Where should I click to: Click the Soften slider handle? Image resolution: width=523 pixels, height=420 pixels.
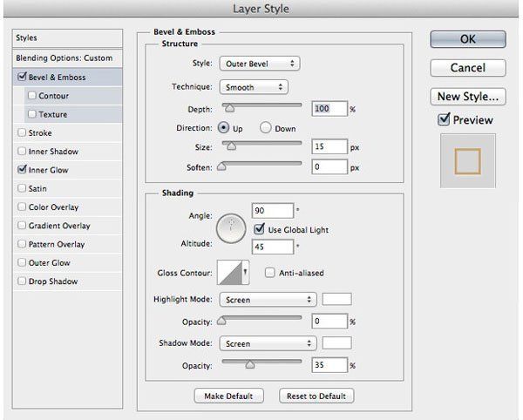pyautogui.click(x=221, y=166)
